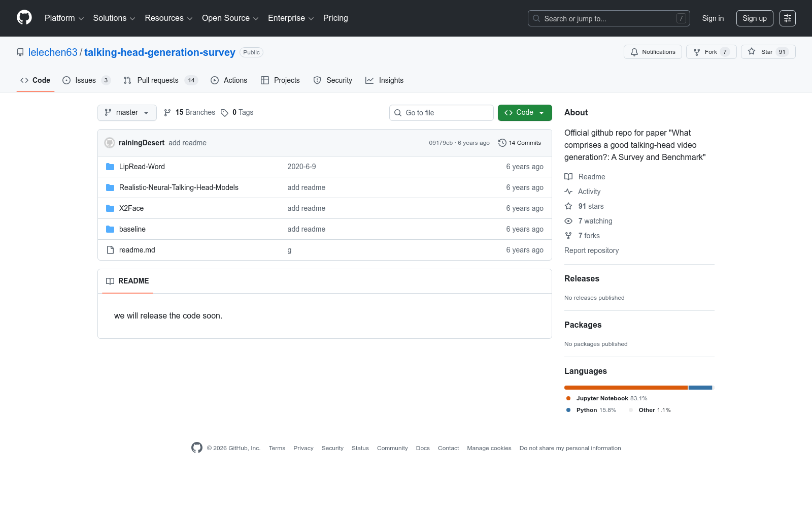Open Report repository link
The image size is (812, 508).
click(591, 250)
